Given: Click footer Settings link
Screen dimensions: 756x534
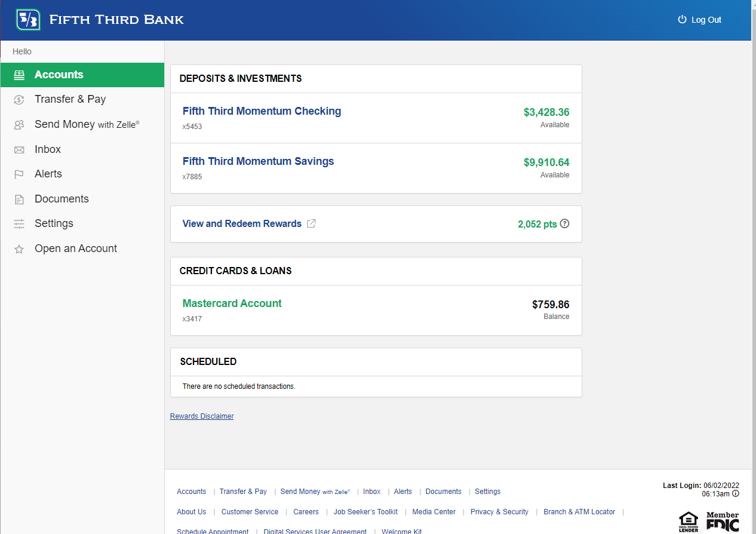Looking at the screenshot, I should 488,492.
